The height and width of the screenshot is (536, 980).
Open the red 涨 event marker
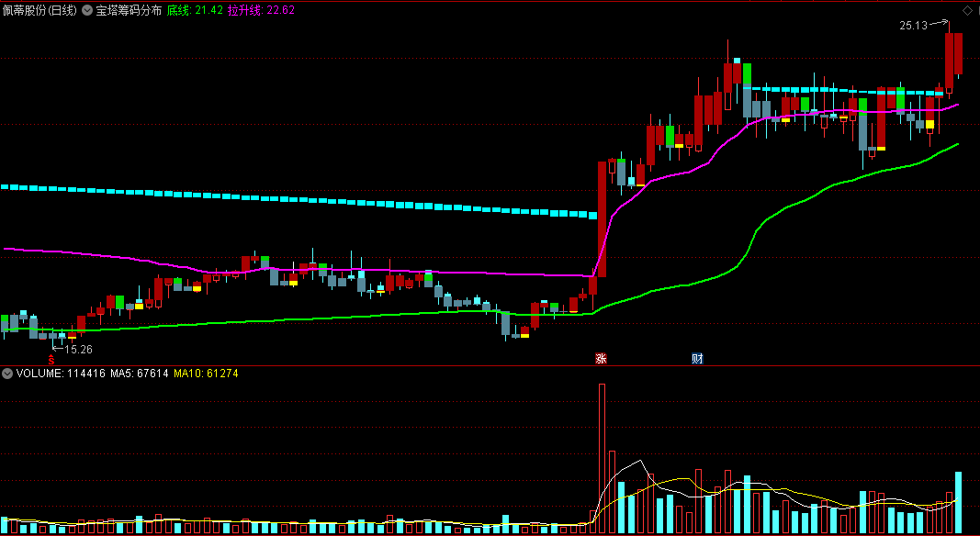[601, 359]
